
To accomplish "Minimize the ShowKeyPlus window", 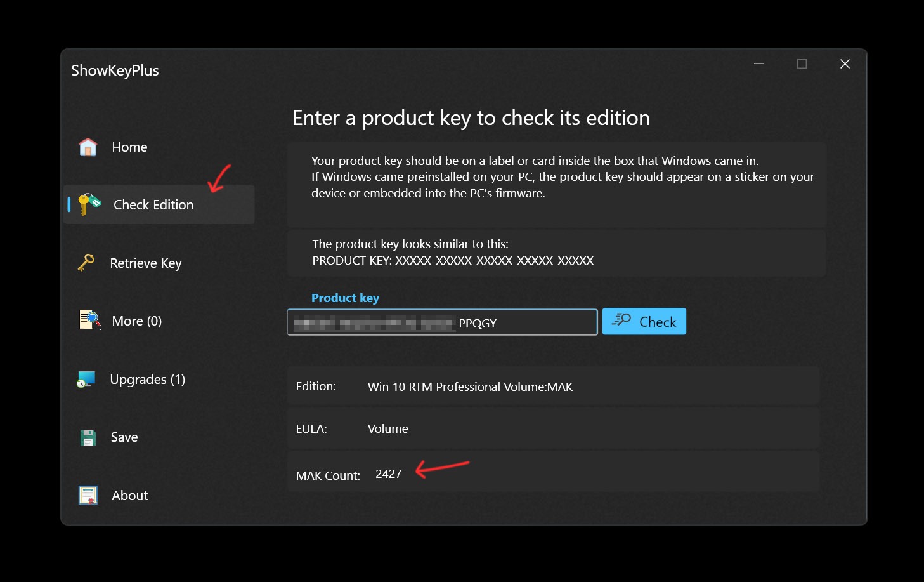I will 758,64.
